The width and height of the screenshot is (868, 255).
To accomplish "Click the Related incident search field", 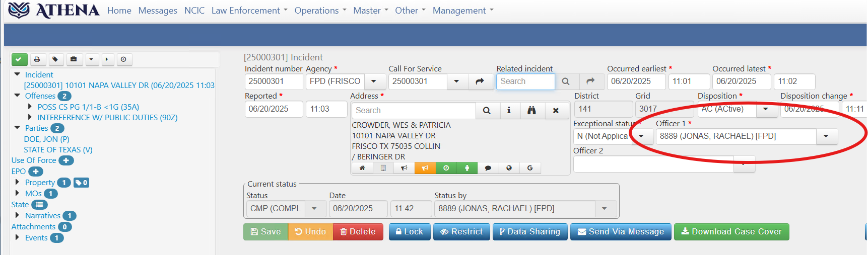I will pos(525,81).
